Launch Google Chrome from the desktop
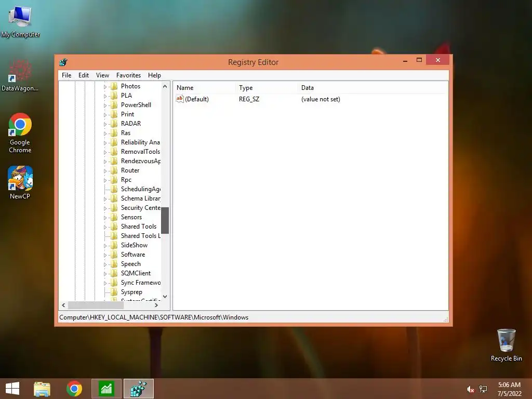Viewport: 532px width, 399px height. pyautogui.click(x=20, y=132)
